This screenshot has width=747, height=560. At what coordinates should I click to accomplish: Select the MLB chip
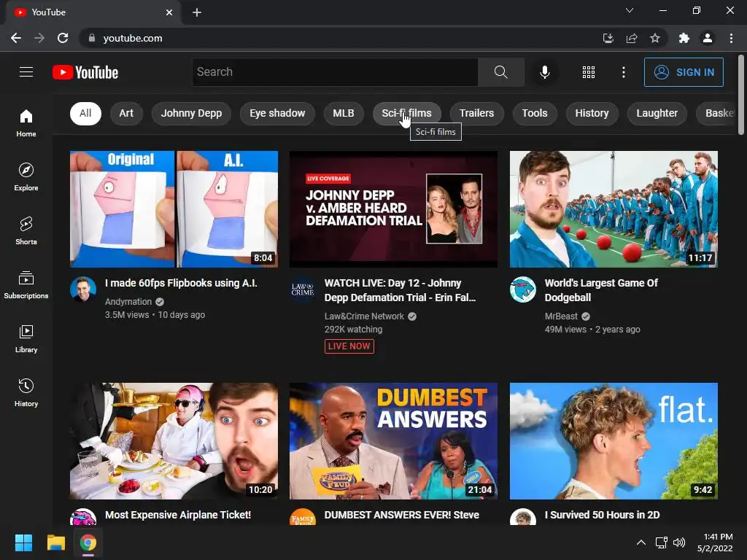[x=344, y=113]
